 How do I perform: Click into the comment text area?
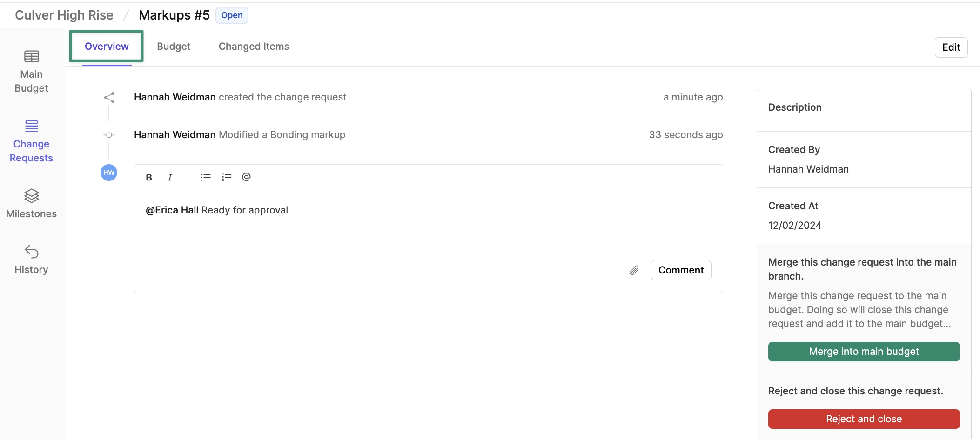click(428, 223)
